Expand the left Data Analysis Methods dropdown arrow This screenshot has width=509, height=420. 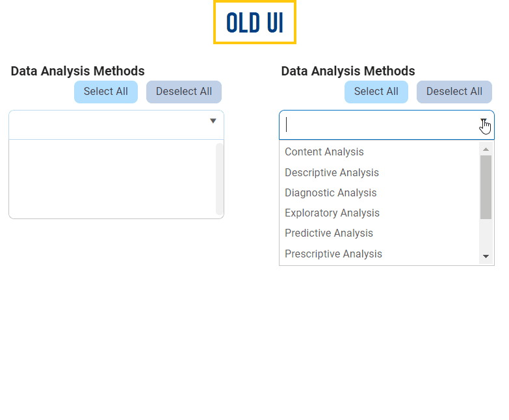[x=213, y=121]
